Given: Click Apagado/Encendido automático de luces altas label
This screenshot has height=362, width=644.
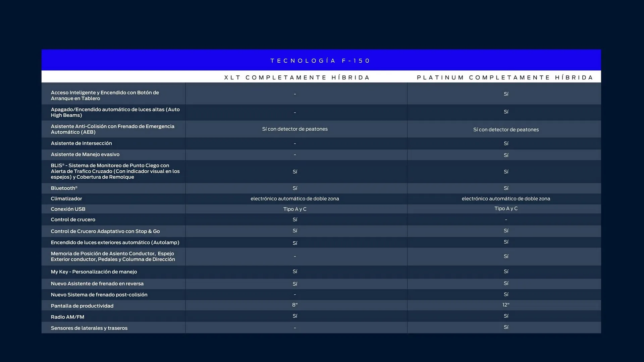Looking at the screenshot, I should [x=115, y=112].
